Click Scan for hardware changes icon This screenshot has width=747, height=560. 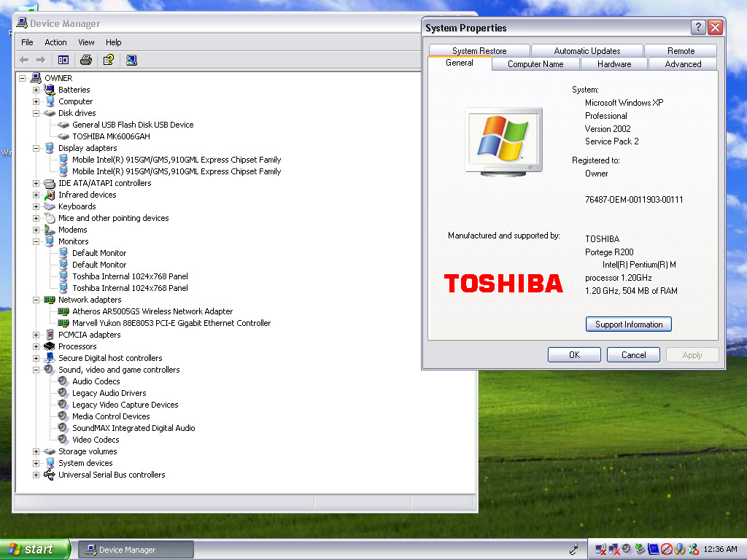pos(131,60)
